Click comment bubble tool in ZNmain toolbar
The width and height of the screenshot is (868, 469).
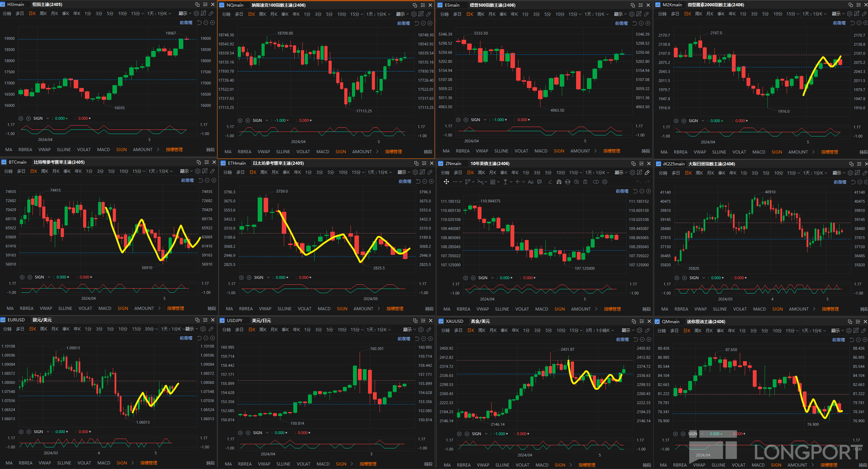(539, 182)
